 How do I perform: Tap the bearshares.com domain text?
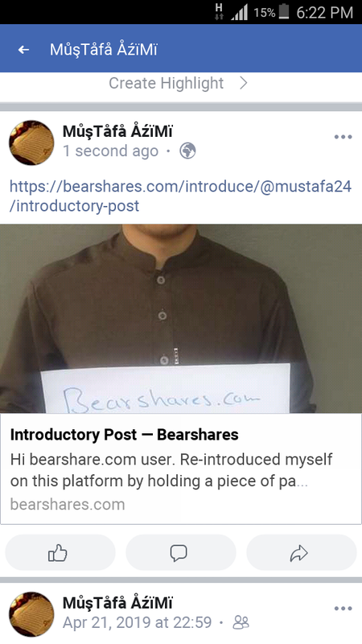[68, 504]
